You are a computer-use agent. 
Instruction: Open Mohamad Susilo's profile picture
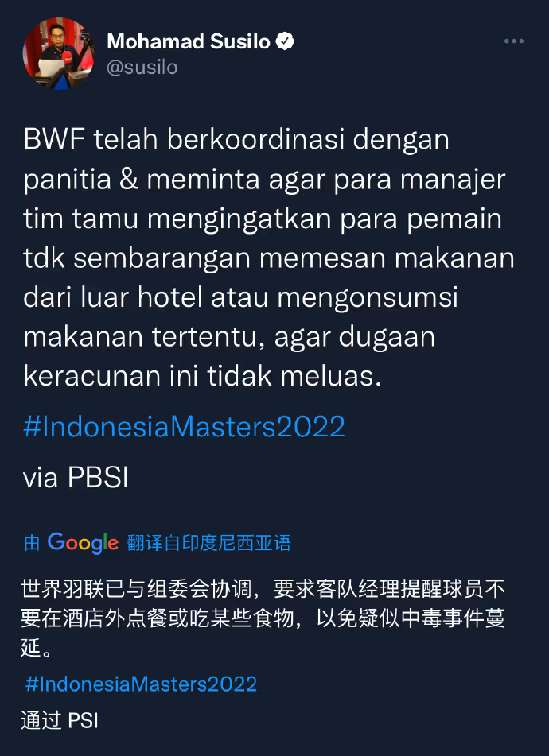(58, 53)
